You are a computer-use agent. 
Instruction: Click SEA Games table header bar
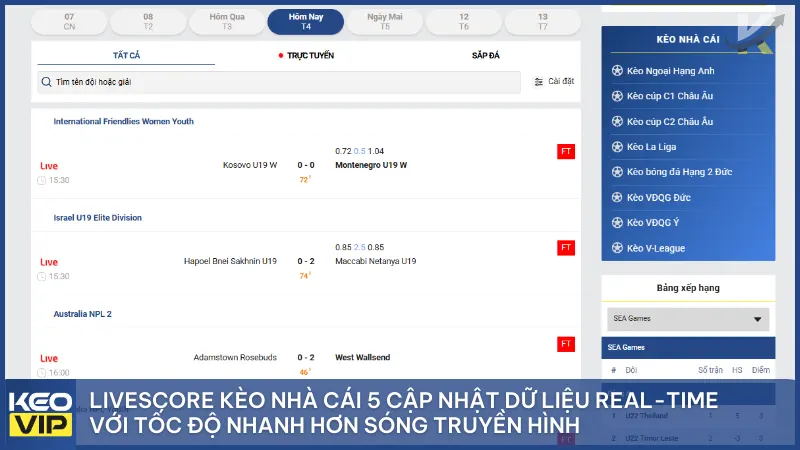click(688, 347)
